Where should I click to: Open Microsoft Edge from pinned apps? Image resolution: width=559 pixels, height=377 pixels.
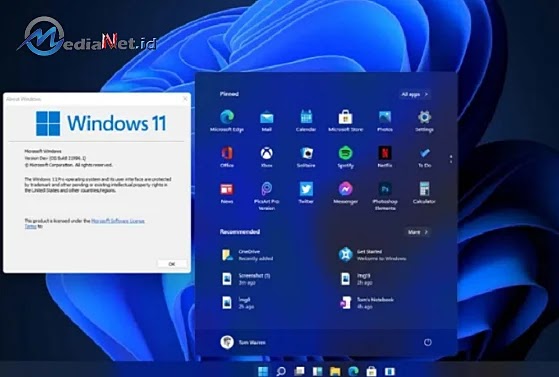(227, 121)
